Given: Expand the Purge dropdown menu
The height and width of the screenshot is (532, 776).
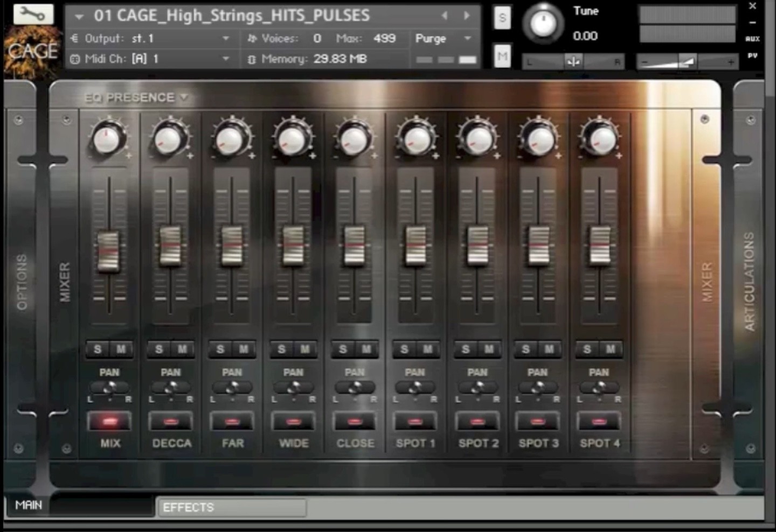Looking at the screenshot, I should click(x=467, y=39).
